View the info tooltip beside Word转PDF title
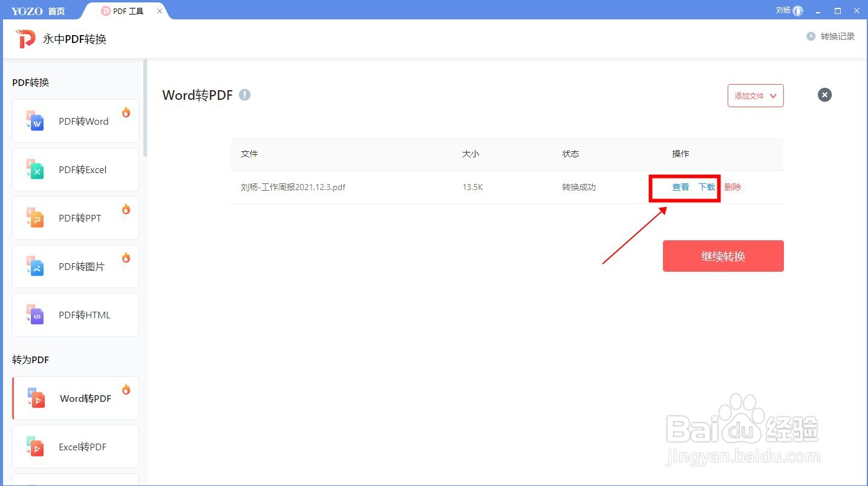This screenshot has width=868, height=486. 244,94
